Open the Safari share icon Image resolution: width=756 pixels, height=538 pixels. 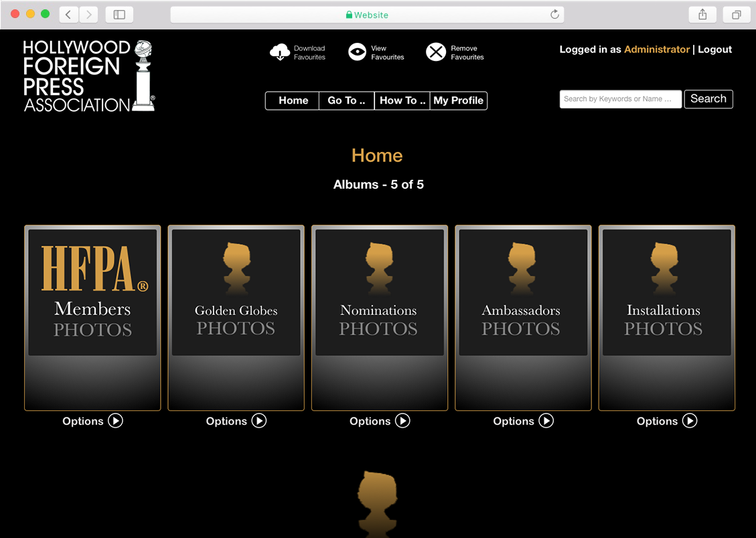(702, 15)
